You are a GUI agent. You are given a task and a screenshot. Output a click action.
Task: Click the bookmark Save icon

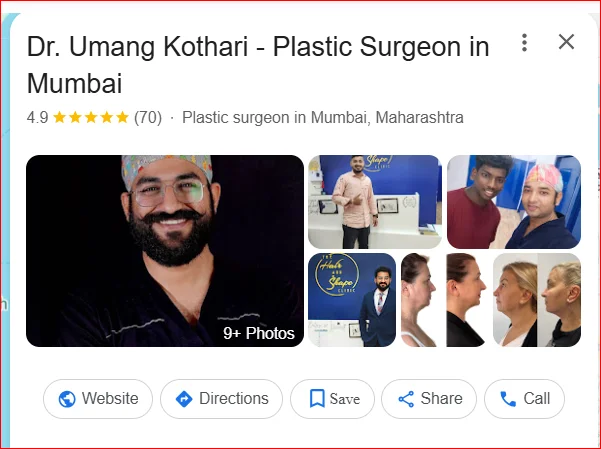click(317, 398)
